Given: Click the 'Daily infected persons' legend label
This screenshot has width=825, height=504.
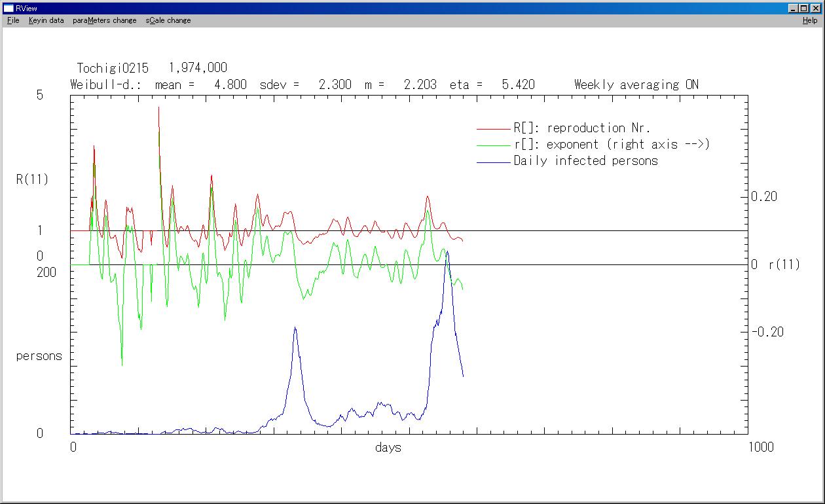Looking at the screenshot, I should coord(585,161).
